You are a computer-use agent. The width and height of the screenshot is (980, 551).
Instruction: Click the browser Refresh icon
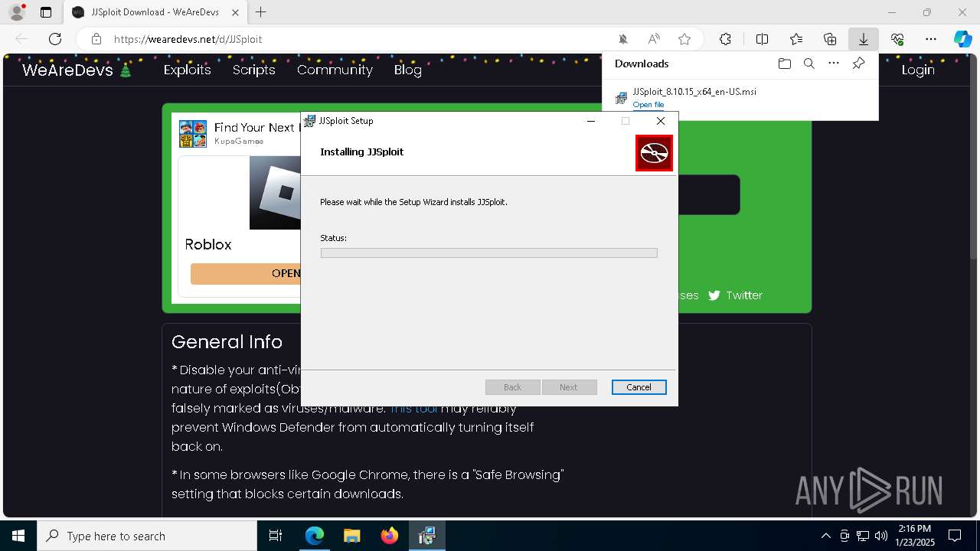point(55,39)
